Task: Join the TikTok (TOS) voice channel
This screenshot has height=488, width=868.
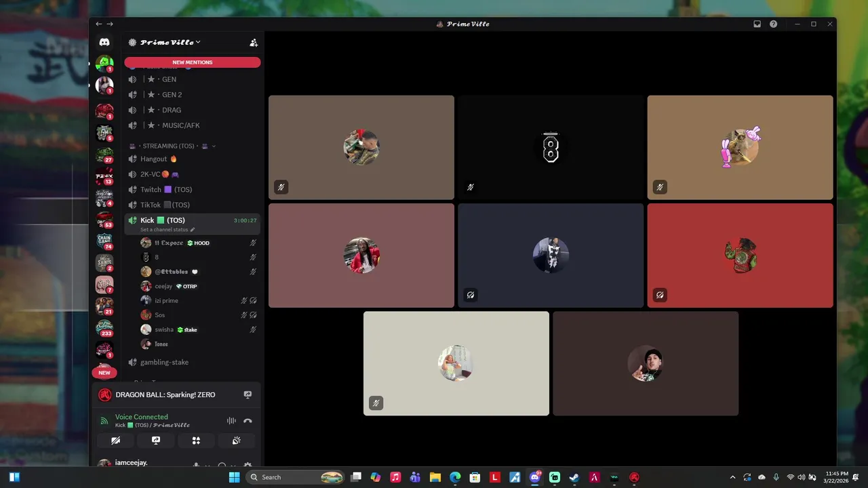Action: pos(193,205)
